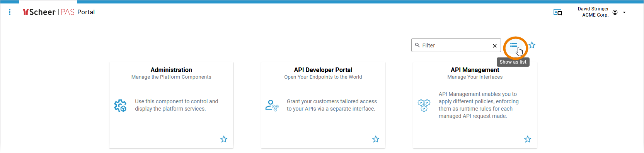
Task: Click the Administration gear-cube icon
Action: (120, 105)
